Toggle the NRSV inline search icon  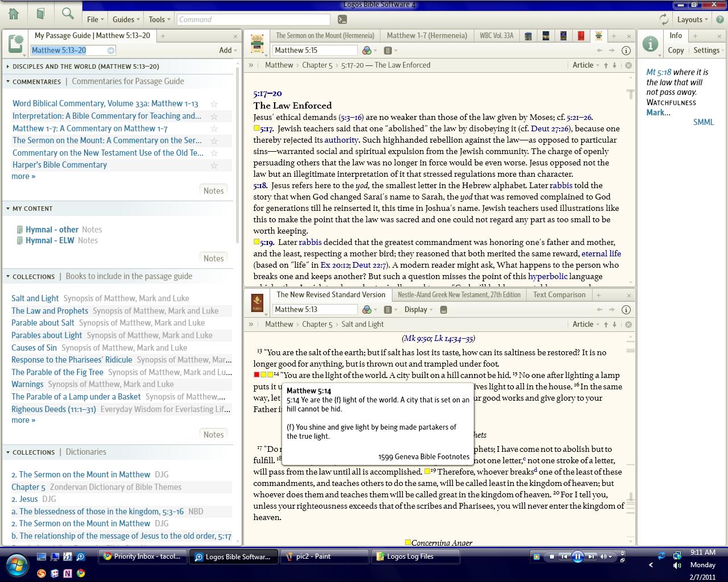pos(444,310)
